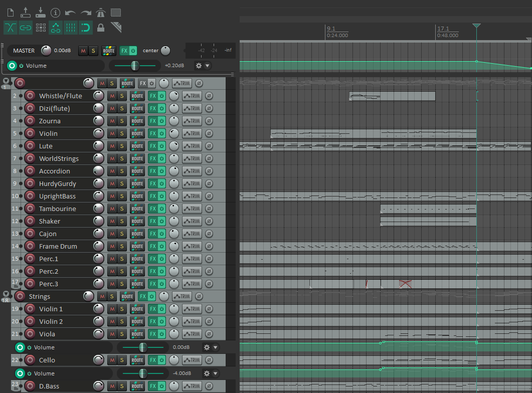The image size is (532, 393).
Task: Click the metronome icon in toolbar
Action: click(x=100, y=13)
